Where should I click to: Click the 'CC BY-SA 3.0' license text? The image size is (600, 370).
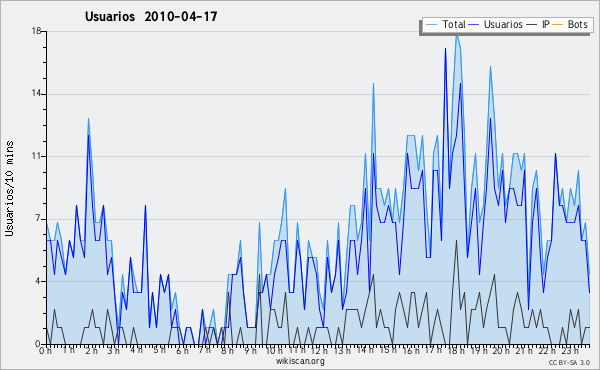coord(569,363)
